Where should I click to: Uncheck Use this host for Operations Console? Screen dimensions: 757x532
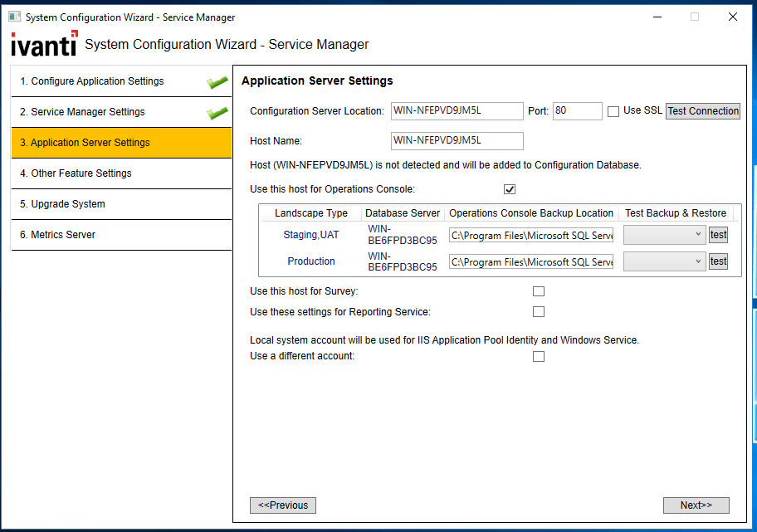[510, 189]
